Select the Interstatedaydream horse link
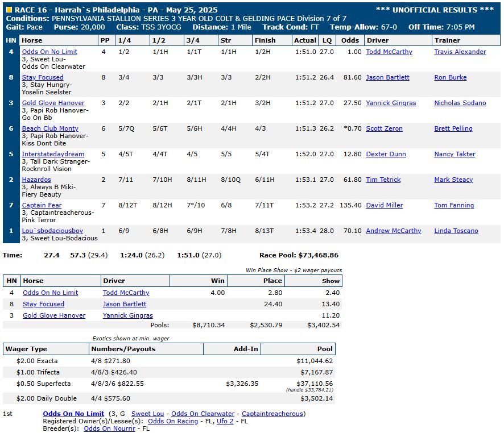504x433 pixels. point(53,154)
